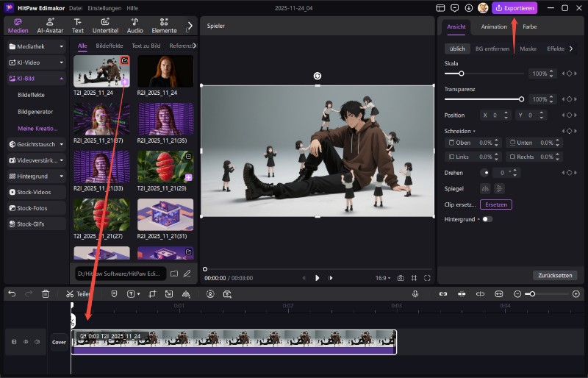Click the Exportieren button
This screenshot has width=588, height=378.
pos(514,8)
